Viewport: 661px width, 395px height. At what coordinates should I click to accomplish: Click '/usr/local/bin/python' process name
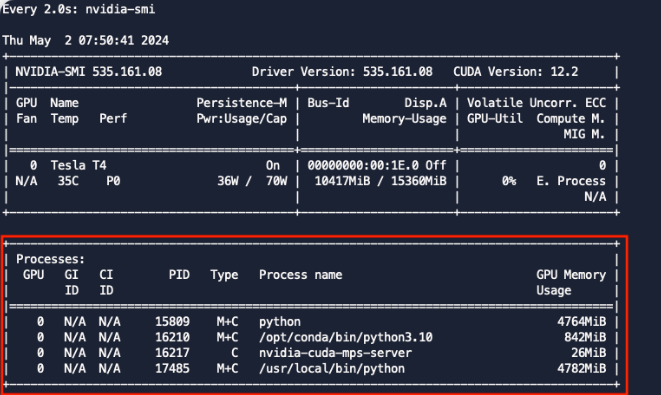tap(332, 368)
